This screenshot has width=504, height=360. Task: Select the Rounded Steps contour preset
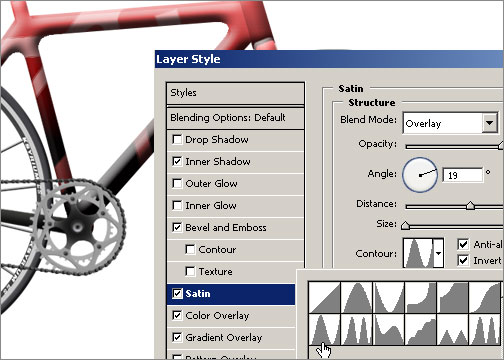tap(421, 329)
